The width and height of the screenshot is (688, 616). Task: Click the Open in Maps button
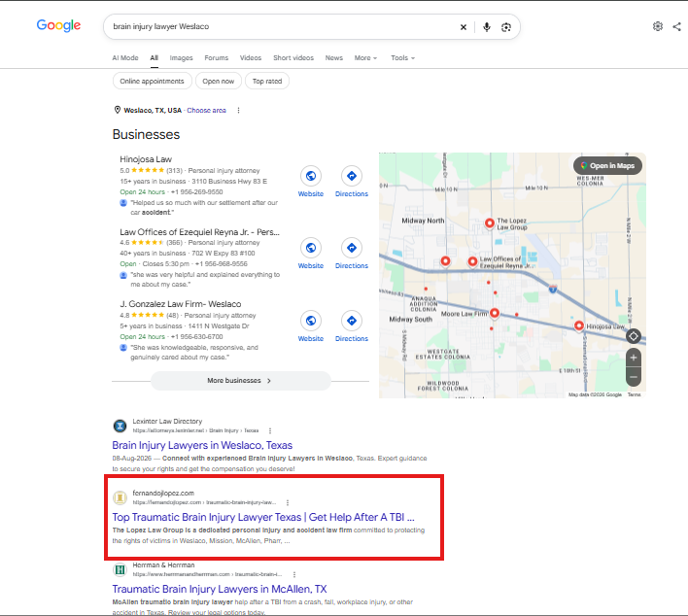[607, 166]
